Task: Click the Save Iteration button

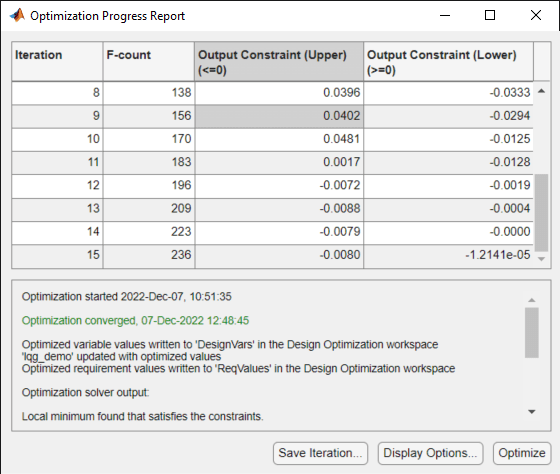Action: 320,453
